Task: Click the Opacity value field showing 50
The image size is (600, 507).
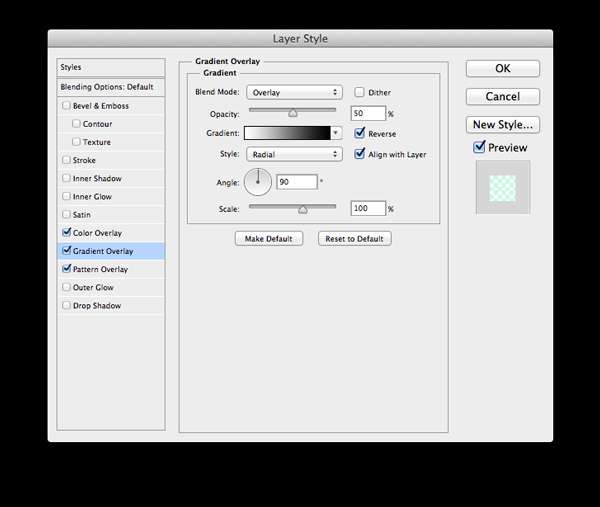Action: click(368, 113)
